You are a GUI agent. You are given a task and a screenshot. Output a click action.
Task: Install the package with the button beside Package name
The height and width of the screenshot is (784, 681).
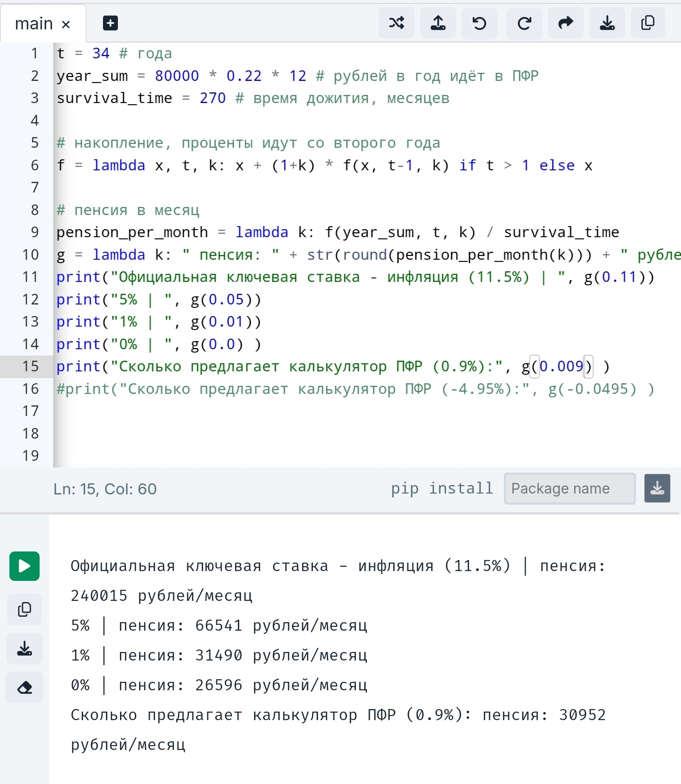point(657,488)
